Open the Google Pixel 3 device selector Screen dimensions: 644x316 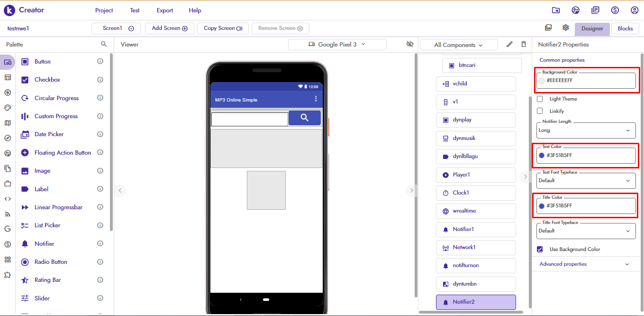click(x=337, y=44)
